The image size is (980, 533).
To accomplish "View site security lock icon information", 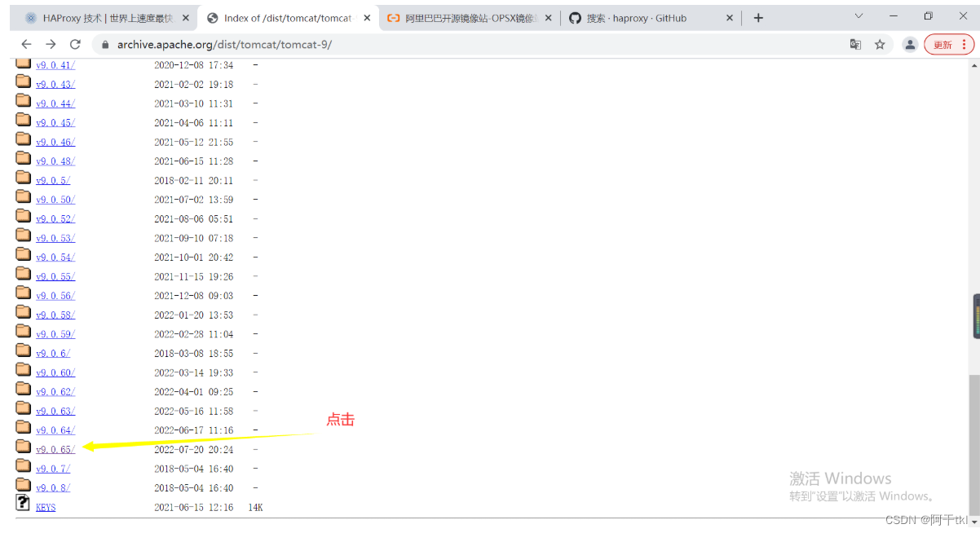I will pos(105,45).
